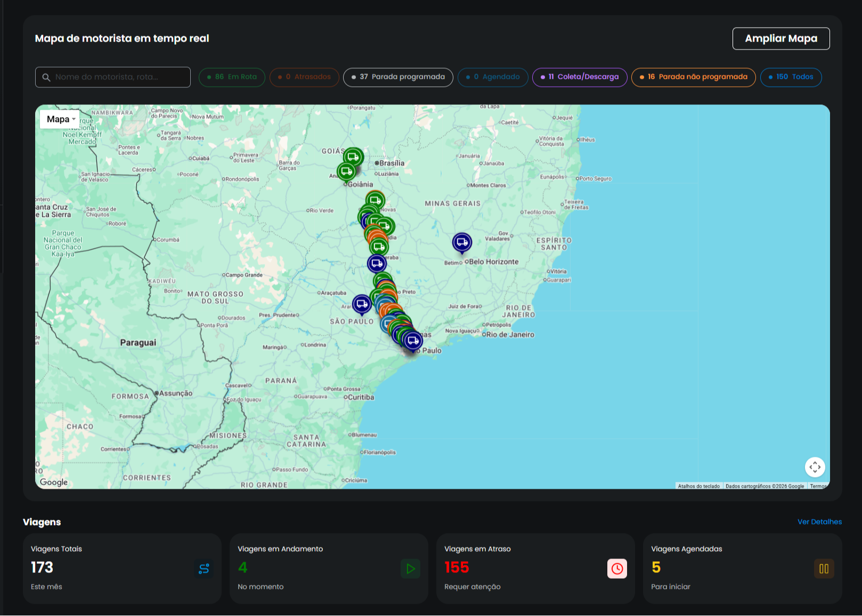Click the Viagens em Andamento play icon
The image size is (862, 616).
[410, 569]
